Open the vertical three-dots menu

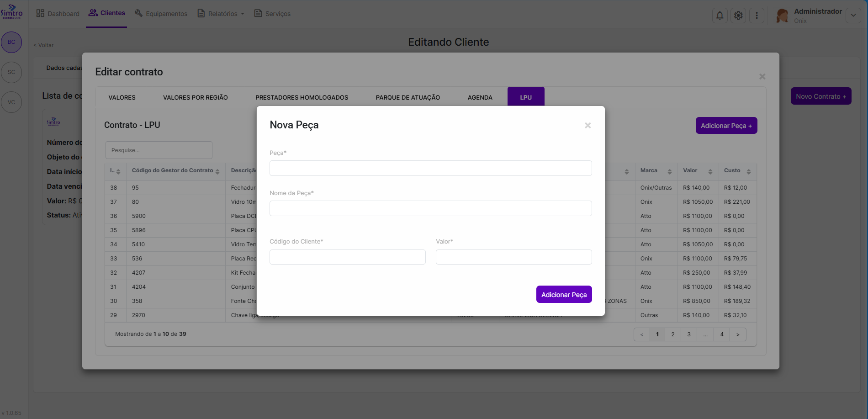click(x=757, y=16)
